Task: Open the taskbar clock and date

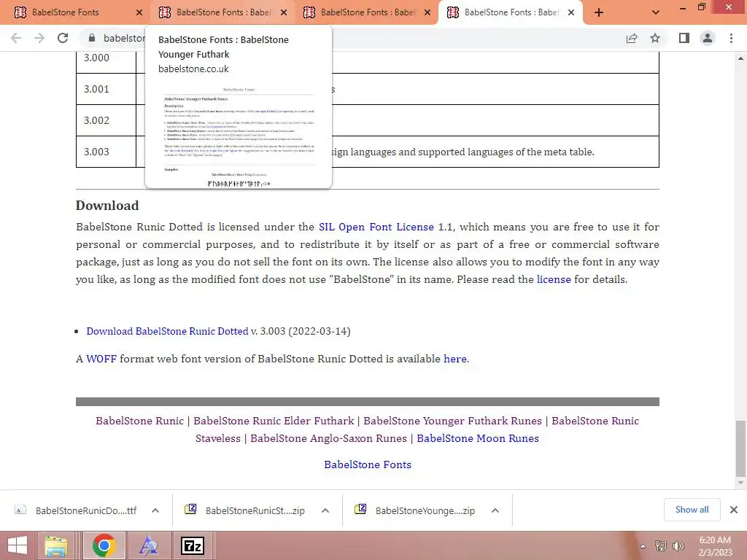Action: point(715,546)
